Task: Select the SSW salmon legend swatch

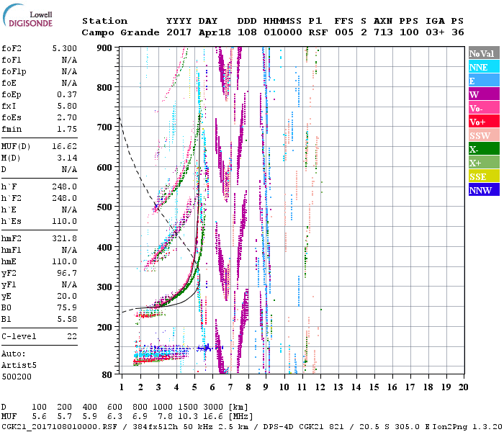Action: pyautogui.click(x=484, y=135)
